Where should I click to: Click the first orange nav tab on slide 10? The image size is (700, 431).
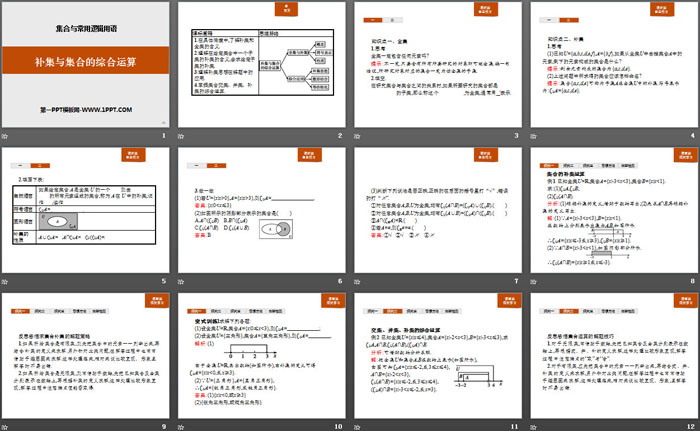tap(196, 311)
